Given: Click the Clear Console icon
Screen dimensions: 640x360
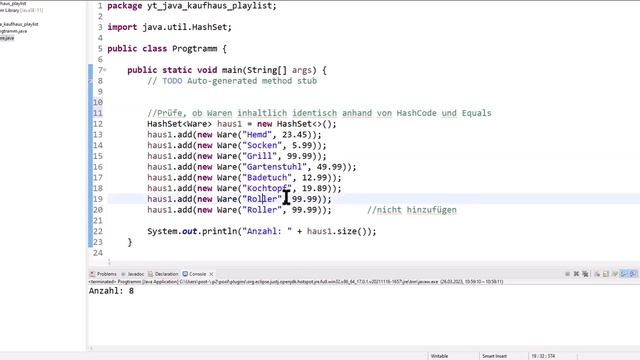Looking at the screenshot, I should pyautogui.click(x=597, y=274).
